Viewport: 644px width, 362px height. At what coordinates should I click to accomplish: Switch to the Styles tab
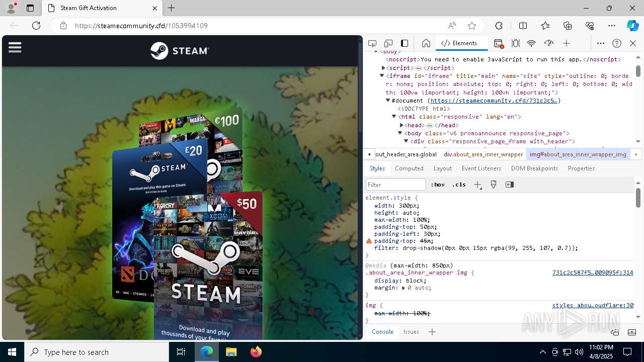point(377,168)
